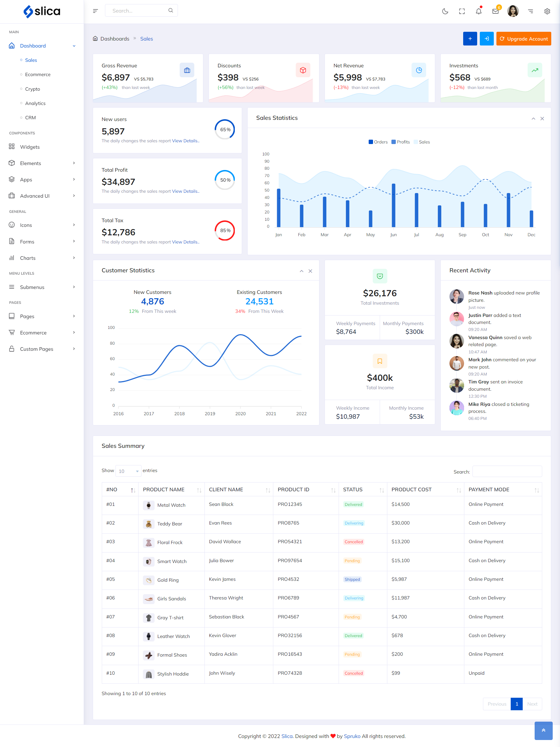The image size is (560, 747).
Task: Expand Advanced UI sidebar menu
Action: [42, 196]
